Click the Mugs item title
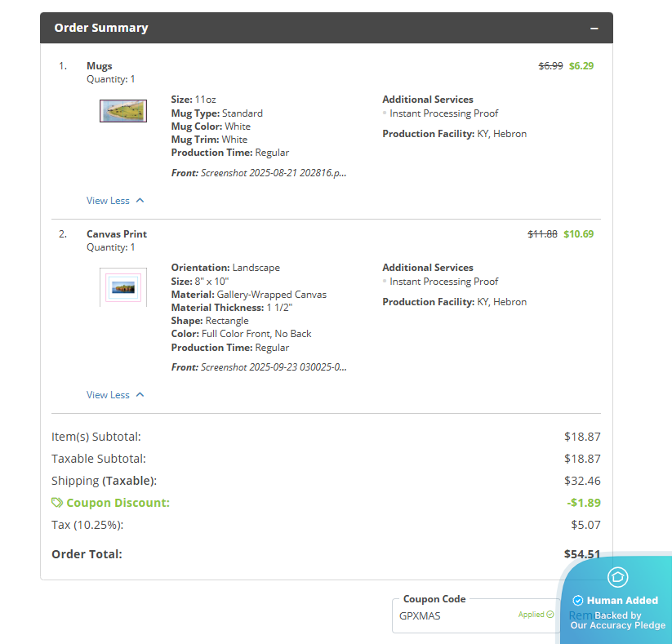Viewport: 672px width, 644px height. click(100, 66)
